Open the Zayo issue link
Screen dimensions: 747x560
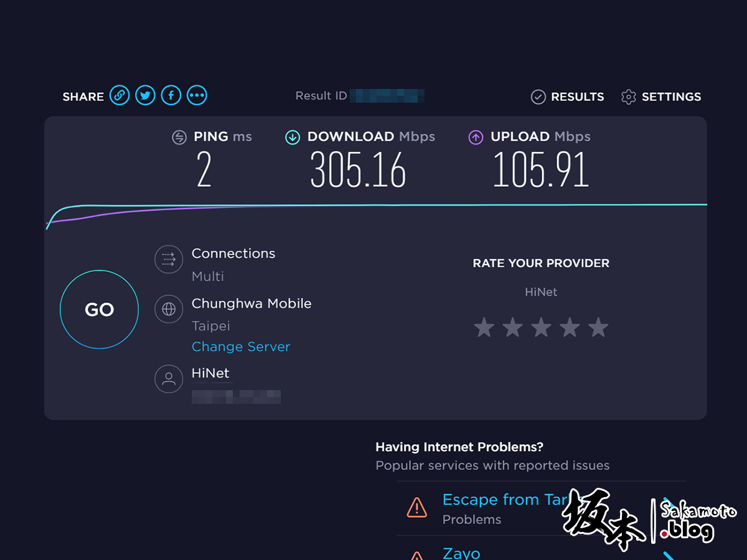461,553
